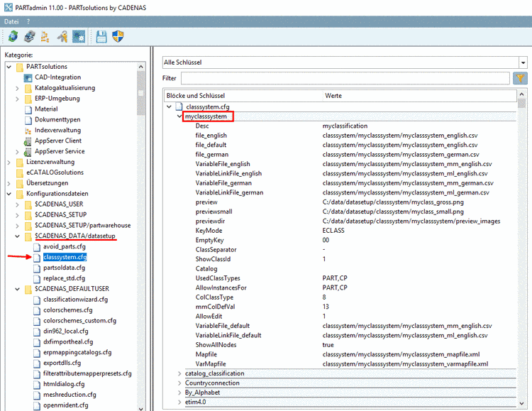Click the CAD-Integration node icon
The height and width of the screenshot is (411, 532).
(x=28, y=78)
